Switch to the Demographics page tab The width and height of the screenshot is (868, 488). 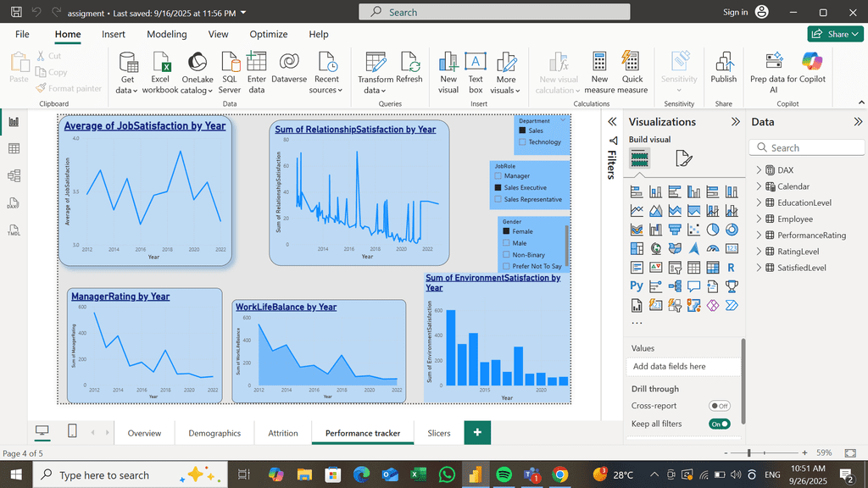coord(214,433)
